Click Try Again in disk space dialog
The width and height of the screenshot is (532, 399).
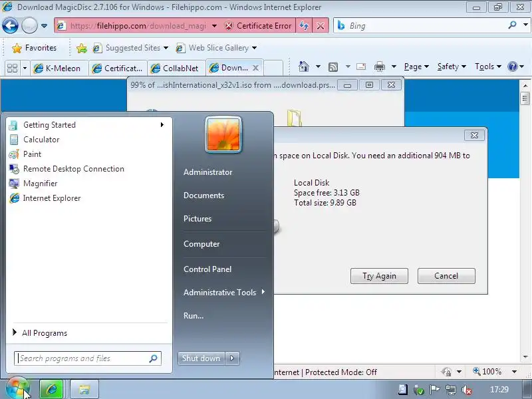pos(379,276)
